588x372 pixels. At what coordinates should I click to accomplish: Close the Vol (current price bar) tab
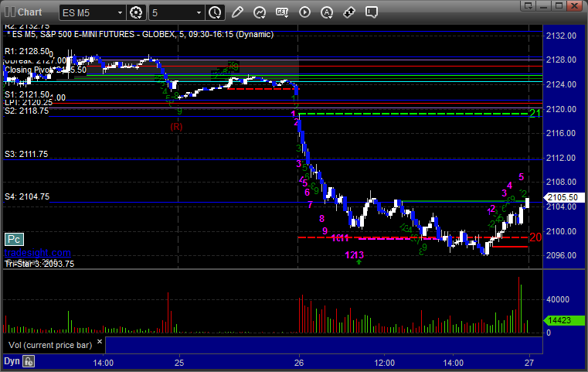point(100,342)
